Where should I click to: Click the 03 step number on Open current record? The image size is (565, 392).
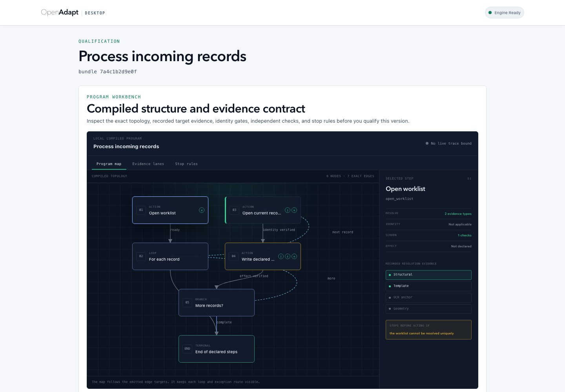click(x=235, y=210)
